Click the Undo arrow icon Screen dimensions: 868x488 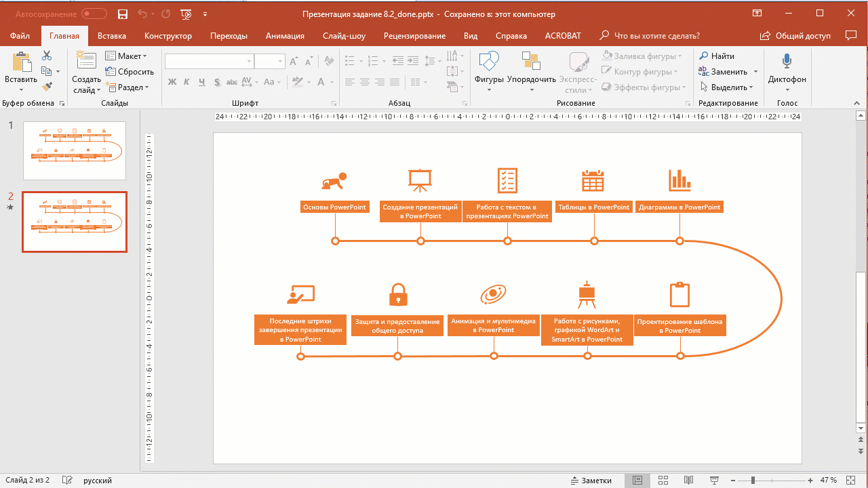click(x=142, y=14)
